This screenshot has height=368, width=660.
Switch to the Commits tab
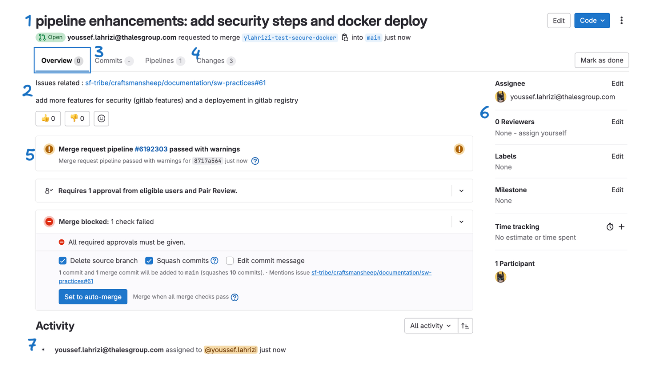point(114,61)
